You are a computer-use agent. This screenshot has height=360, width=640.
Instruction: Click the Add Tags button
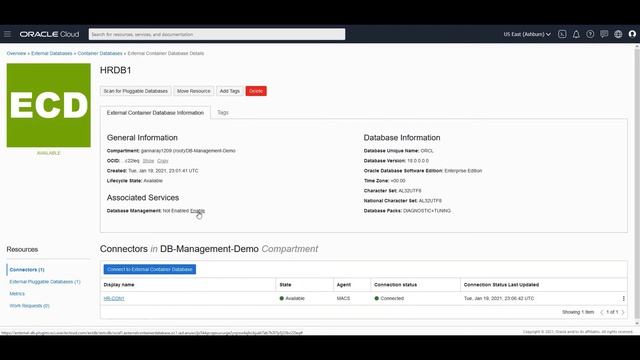(x=229, y=91)
